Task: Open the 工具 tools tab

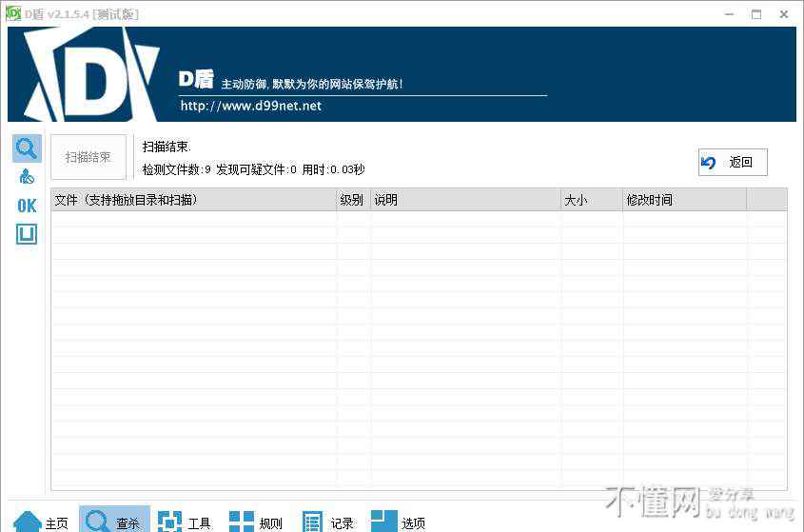Action: [x=185, y=522]
